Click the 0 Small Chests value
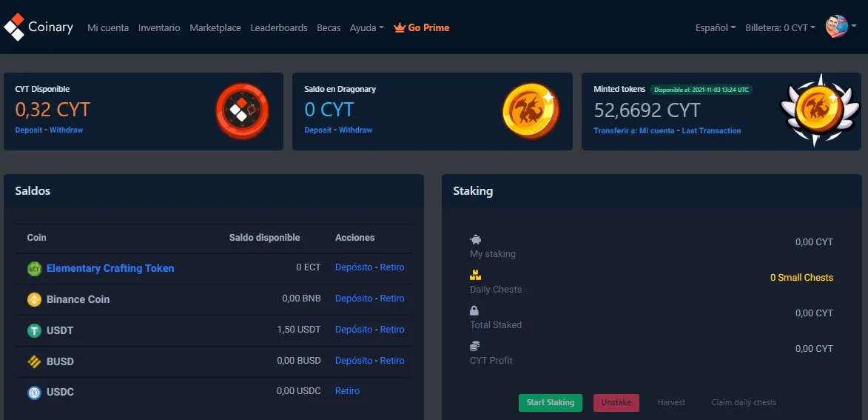This screenshot has height=420, width=868. [801, 278]
